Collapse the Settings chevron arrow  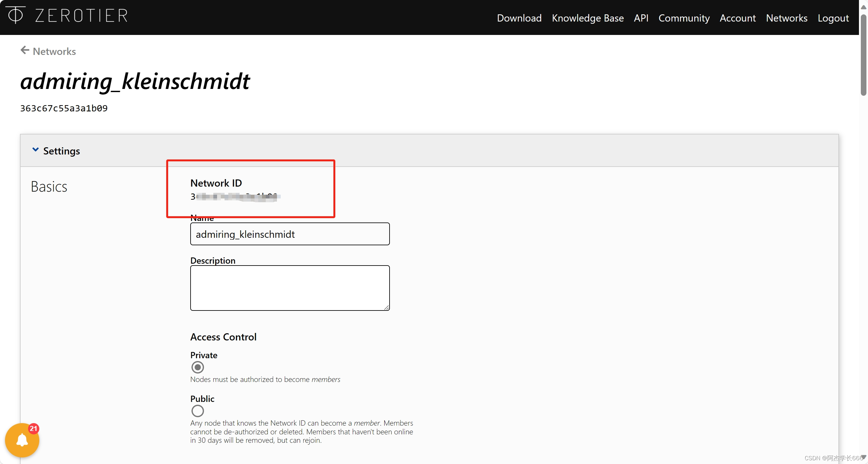tap(35, 150)
